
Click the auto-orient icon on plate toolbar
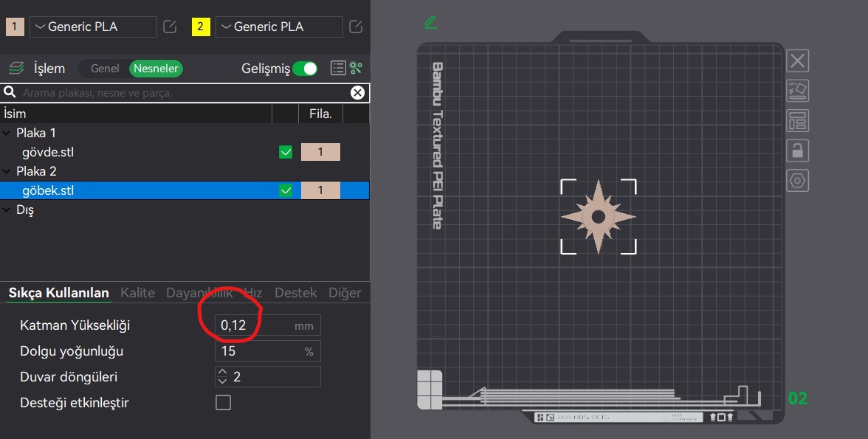point(797,91)
